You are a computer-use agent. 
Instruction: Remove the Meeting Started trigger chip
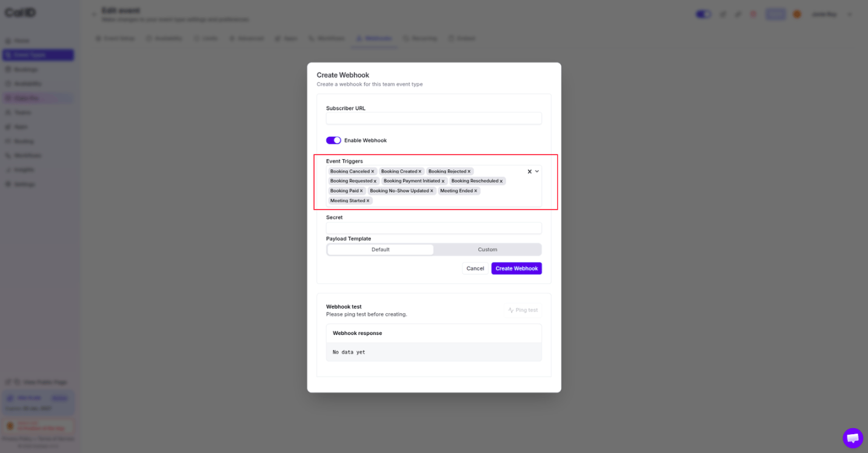368,200
